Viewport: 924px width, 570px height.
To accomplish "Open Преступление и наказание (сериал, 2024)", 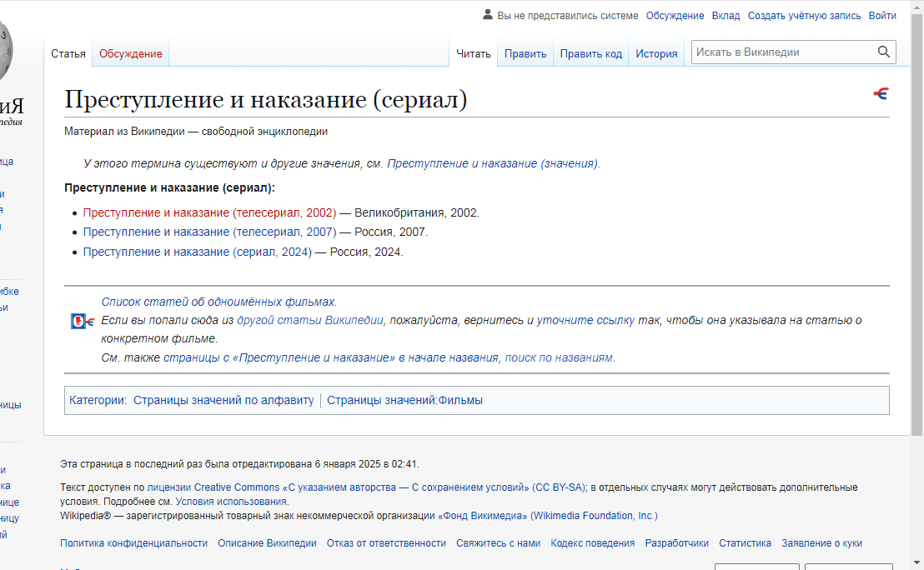I will pos(197,252).
